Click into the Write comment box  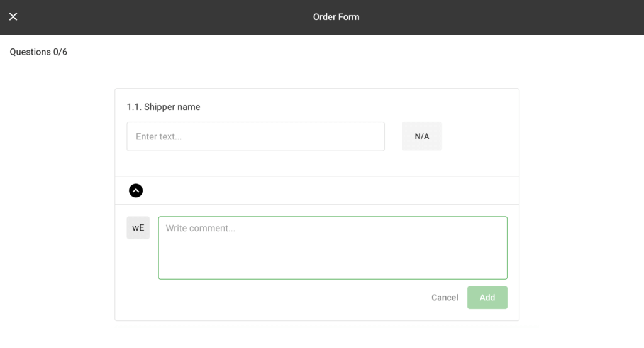pyautogui.click(x=332, y=247)
